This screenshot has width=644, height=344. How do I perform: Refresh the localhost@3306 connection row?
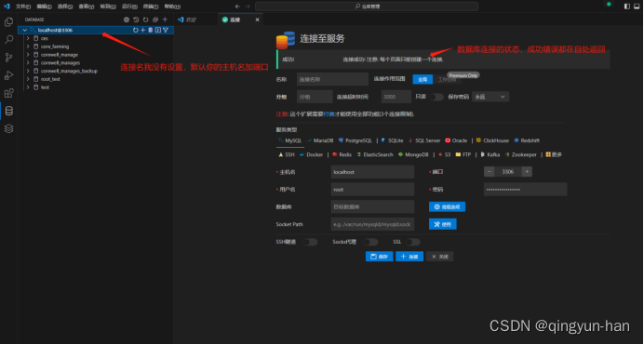click(x=136, y=30)
